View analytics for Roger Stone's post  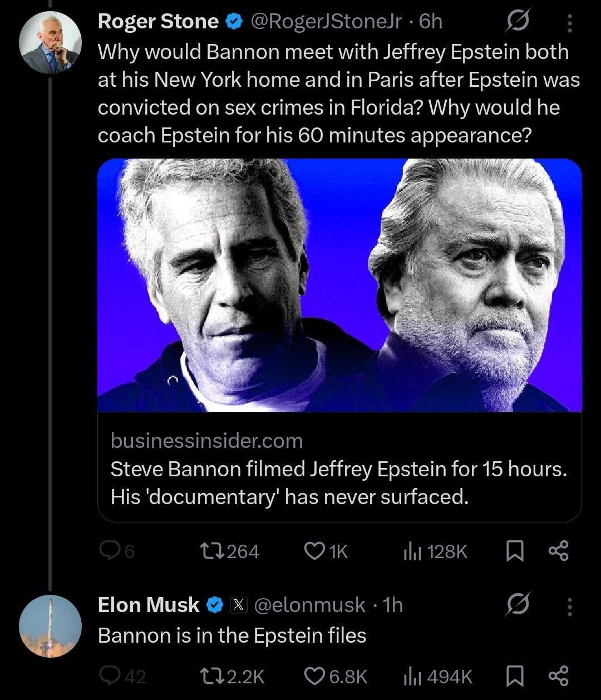(x=410, y=551)
